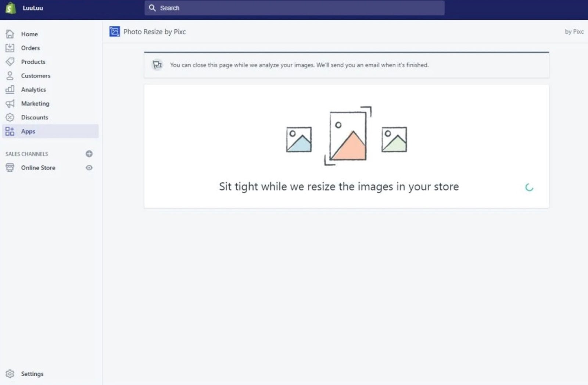The image size is (588, 385).
Task: Open Analytics via the bar chart icon
Action: coord(10,89)
